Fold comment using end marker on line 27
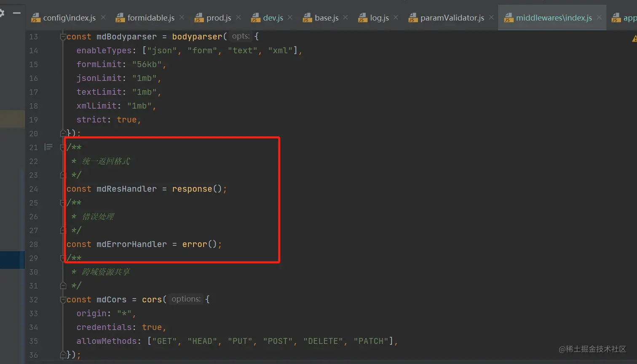637x364 pixels. (63, 230)
